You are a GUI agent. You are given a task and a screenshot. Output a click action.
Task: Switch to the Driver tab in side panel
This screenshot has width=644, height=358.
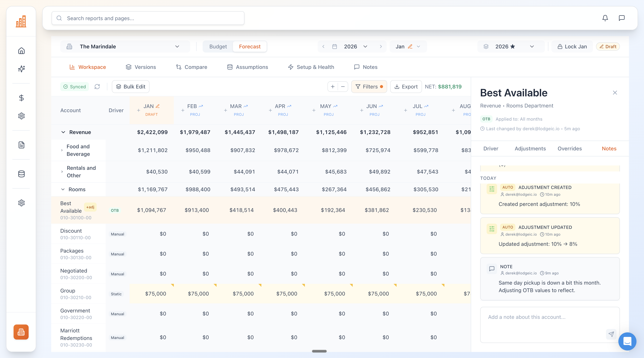click(x=491, y=148)
